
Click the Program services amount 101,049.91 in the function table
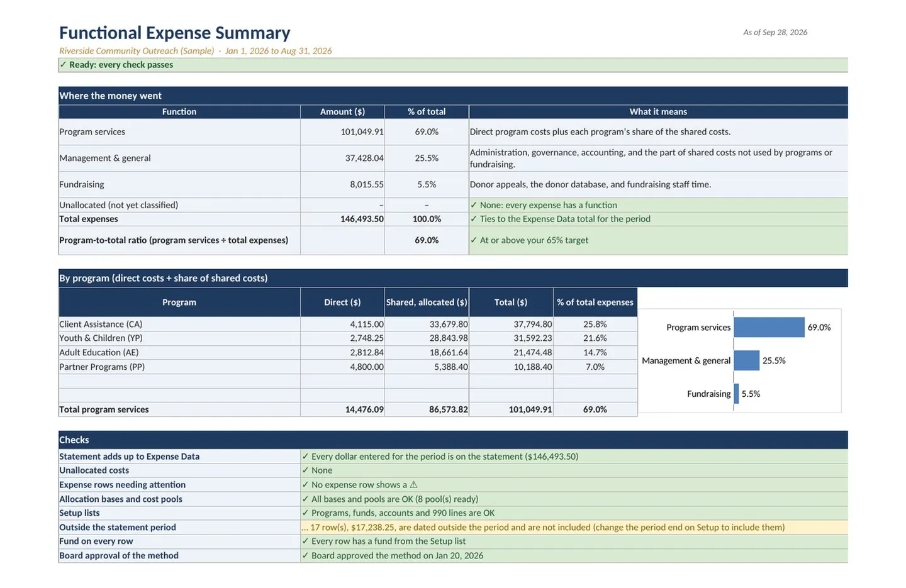362,132
